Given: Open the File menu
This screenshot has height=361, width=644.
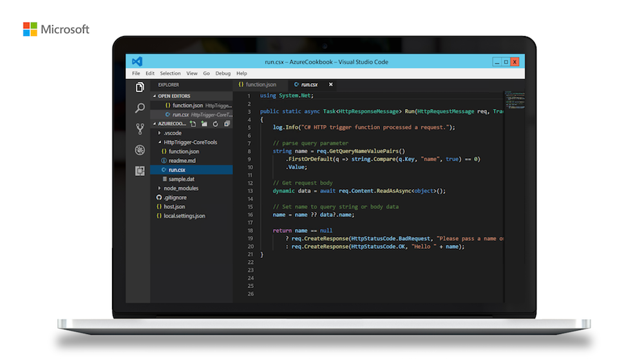Looking at the screenshot, I should click(x=136, y=73).
